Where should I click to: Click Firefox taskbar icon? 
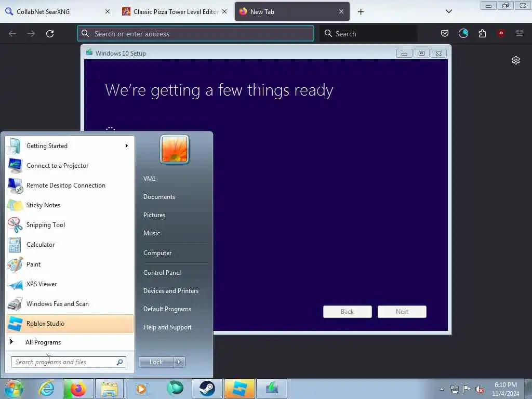(78, 389)
